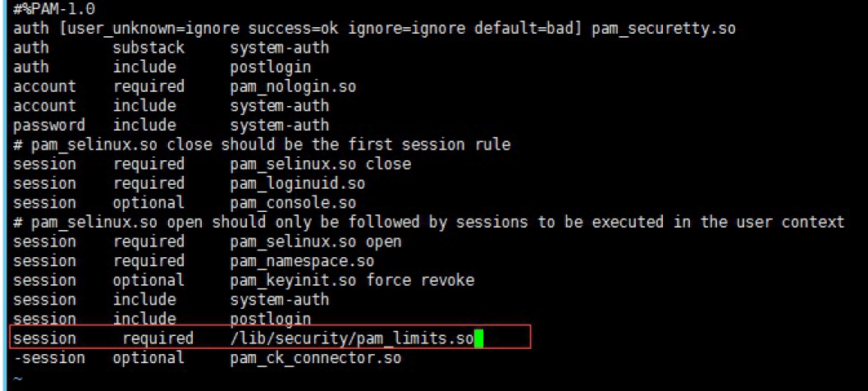Click the green cursor block after pam_limits.so
868x391 pixels.
(479, 338)
